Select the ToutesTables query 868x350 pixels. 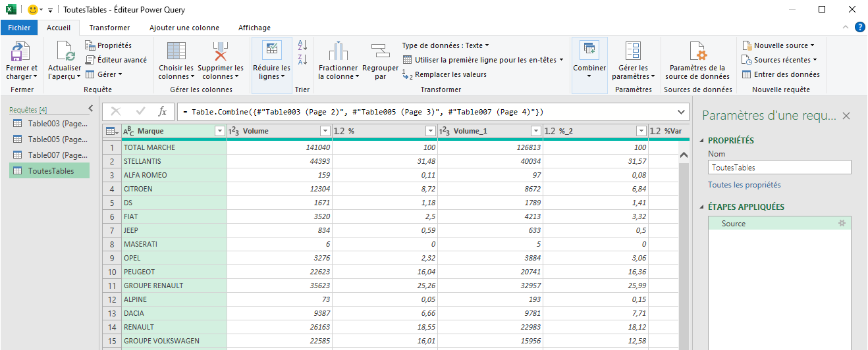(x=50, y=171)
